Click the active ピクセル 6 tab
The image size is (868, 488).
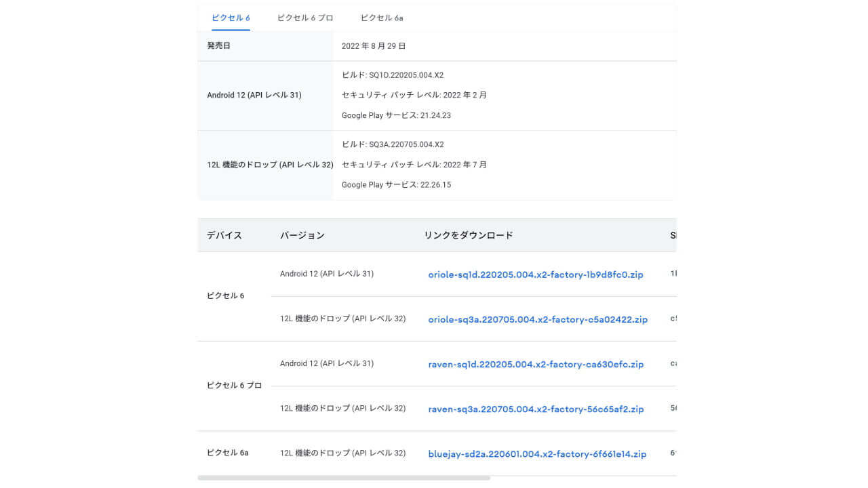click(x=231, y=18)
